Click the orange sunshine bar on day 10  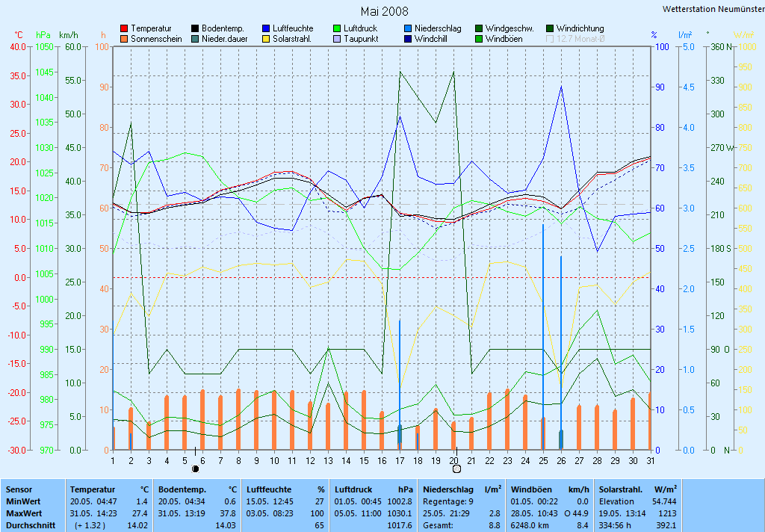(274, 420)
